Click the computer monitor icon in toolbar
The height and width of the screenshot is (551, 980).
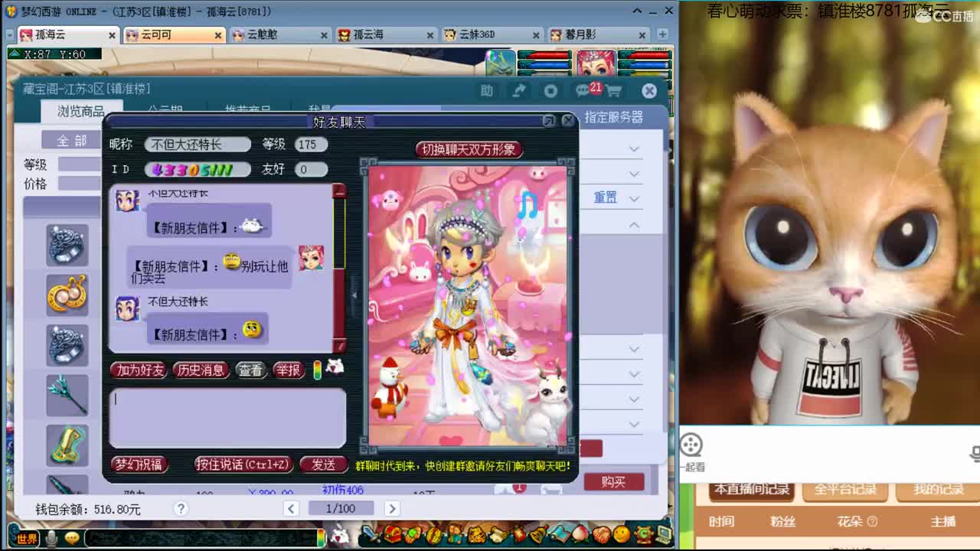point(663,533)
